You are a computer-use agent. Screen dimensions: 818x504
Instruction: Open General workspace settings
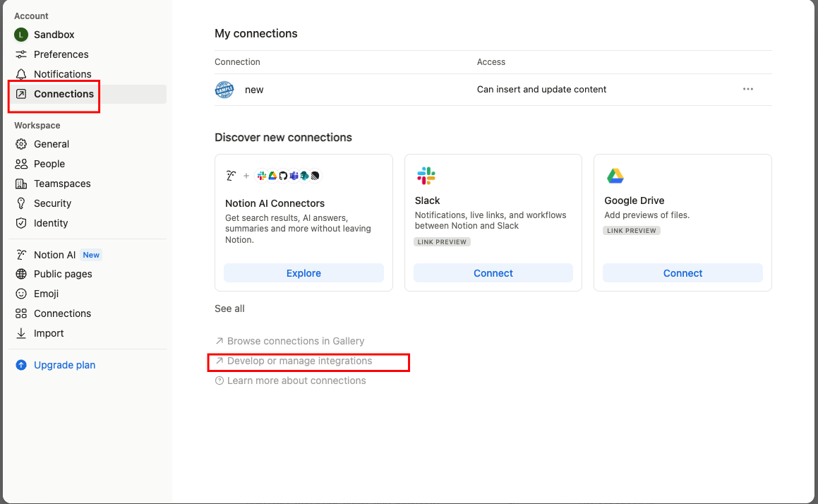pos(52,144)
